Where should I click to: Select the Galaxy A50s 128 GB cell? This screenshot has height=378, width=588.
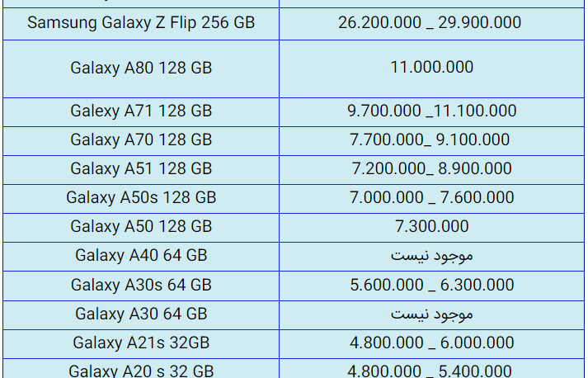click(x=141, y=199)
